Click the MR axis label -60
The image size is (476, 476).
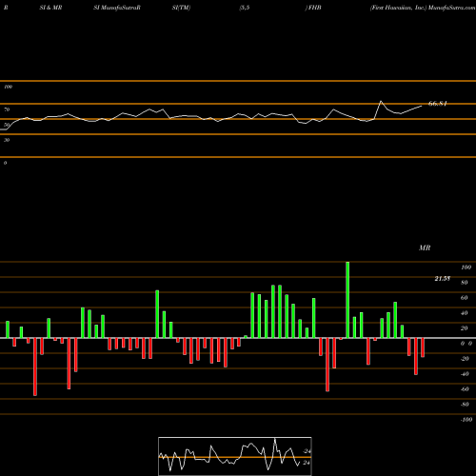point(465,389)
